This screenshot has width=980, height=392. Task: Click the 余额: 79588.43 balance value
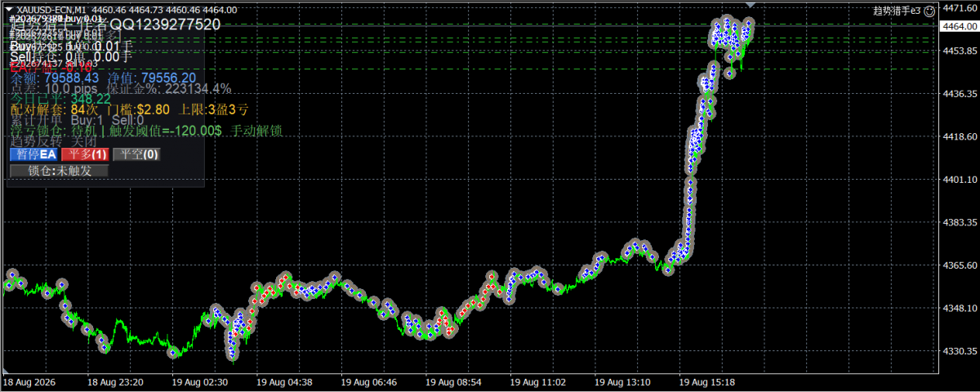pos(53,77)
